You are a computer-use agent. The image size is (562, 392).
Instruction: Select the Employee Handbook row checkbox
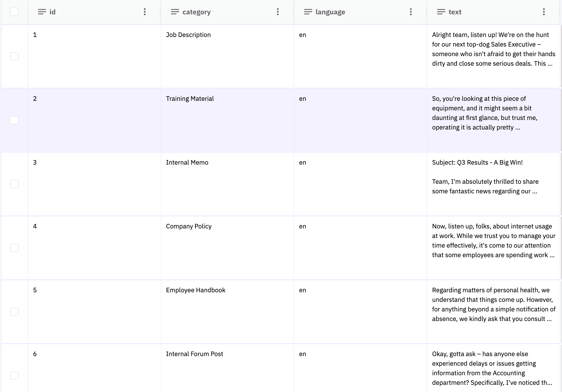click(x=14, y=312)
